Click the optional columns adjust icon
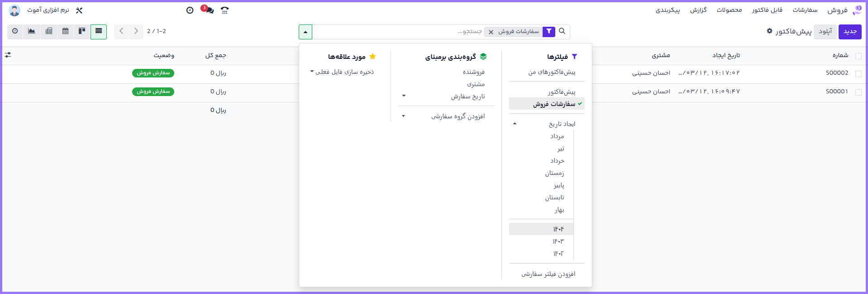The image size is (868, 294). tap(8, 55)
